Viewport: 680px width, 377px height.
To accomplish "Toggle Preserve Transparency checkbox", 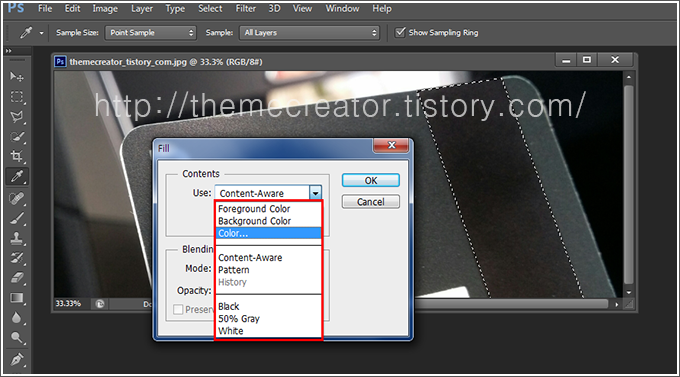I will [x=178, y=309].
